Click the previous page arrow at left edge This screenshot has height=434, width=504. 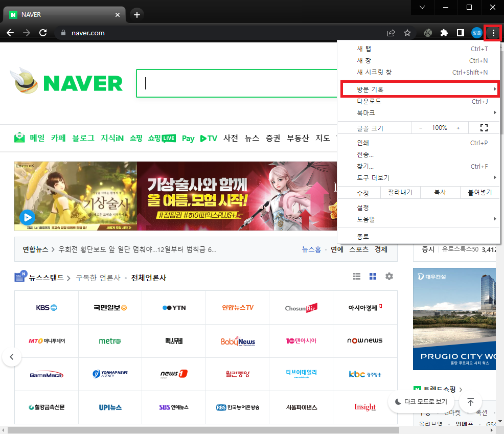point(12,357)
